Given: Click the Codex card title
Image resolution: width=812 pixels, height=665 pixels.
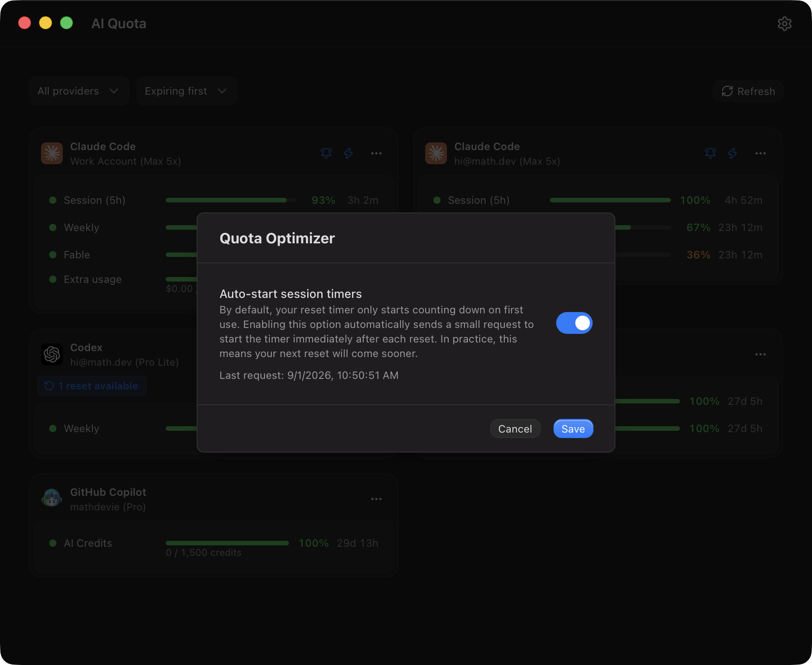Looking at the screenshot, I should click(86, 348).
